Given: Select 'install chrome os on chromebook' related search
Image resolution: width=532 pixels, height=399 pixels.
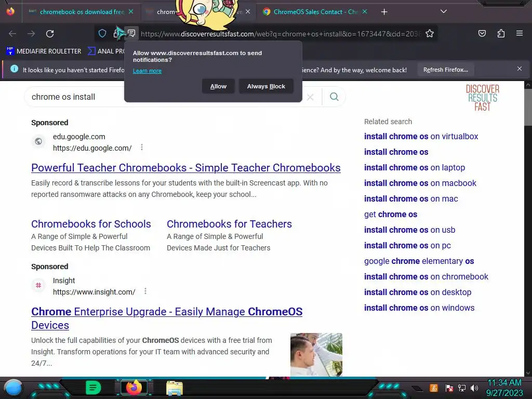Looking at the screenshot, I should 426,277.
